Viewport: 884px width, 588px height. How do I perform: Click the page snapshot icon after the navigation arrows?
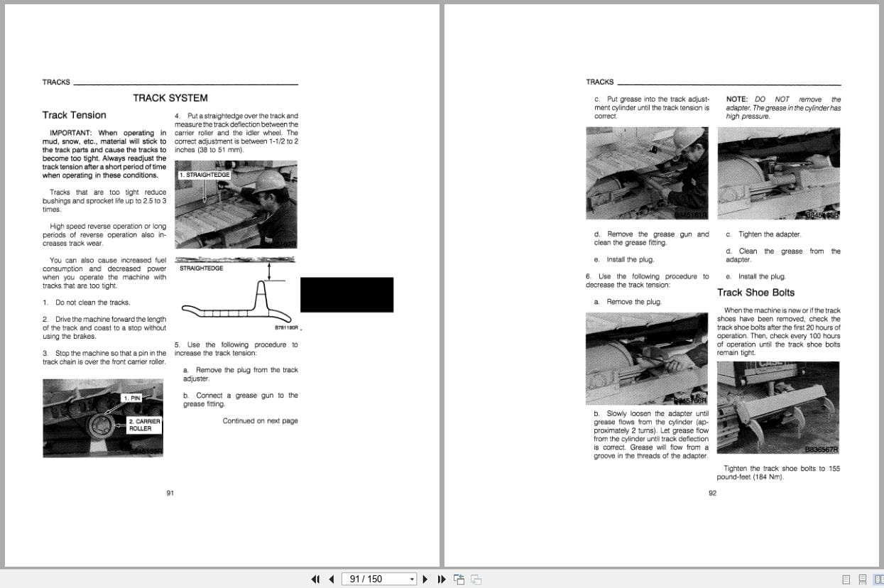click(459, 579)
